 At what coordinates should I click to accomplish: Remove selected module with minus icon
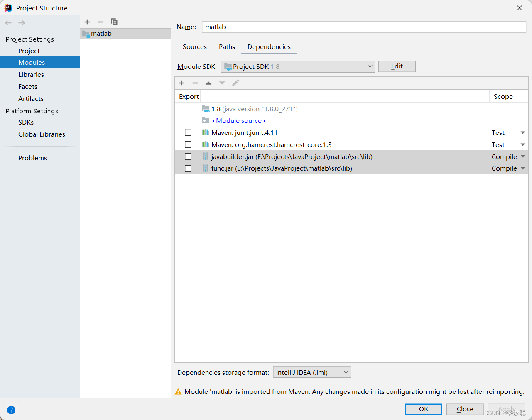point(101,22)
